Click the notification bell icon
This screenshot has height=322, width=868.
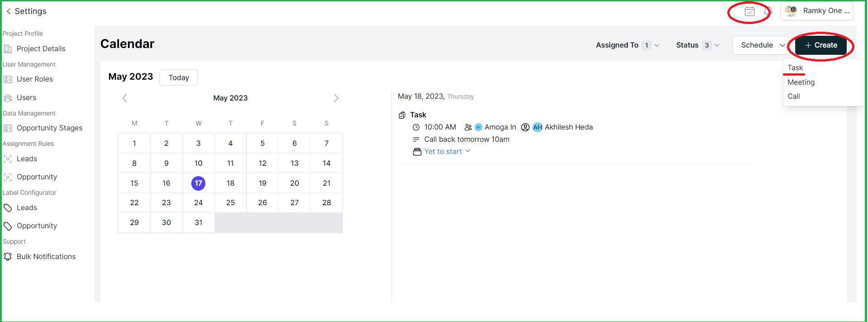click(768, 11)
